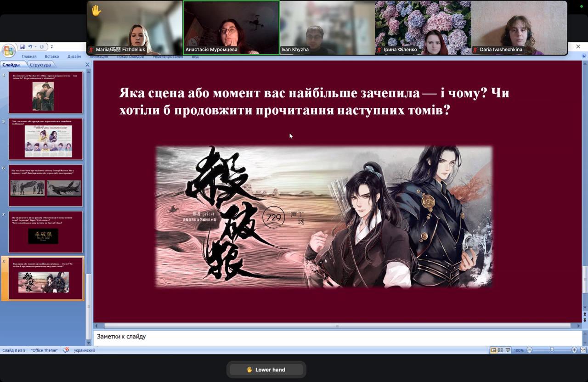Image resolution: width=588 pixels, height=382 pixels.
Task: Switch to the Структура pane tab
Action: [x=40, y=65]
